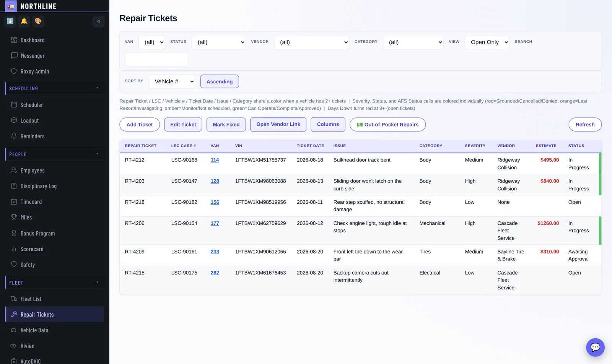Image resolution: width=612 pixels, height=364 pixels.
Task: Open van 114 link
Action: coord(215,160)
